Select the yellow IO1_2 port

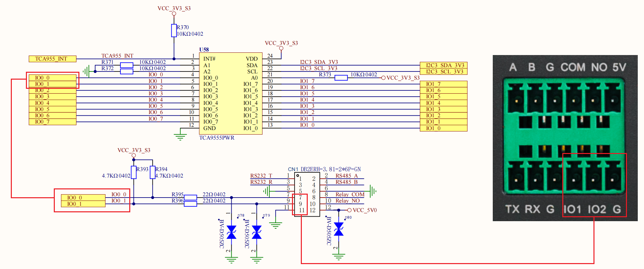[x=444, y=115]
